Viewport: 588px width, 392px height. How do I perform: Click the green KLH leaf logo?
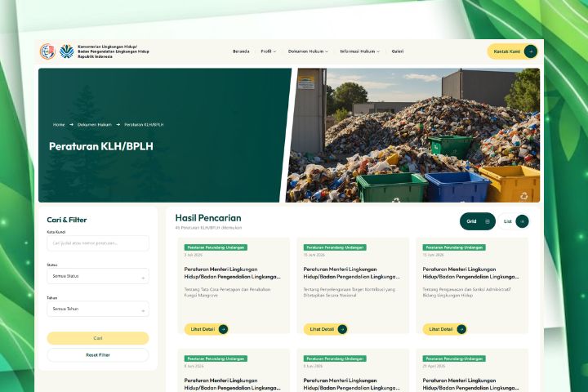point(67,51)
